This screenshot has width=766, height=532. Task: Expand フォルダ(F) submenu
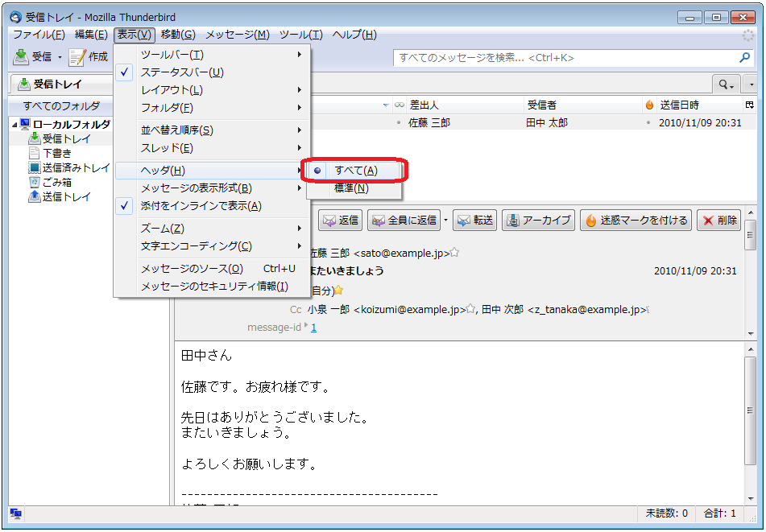point(213,107)
